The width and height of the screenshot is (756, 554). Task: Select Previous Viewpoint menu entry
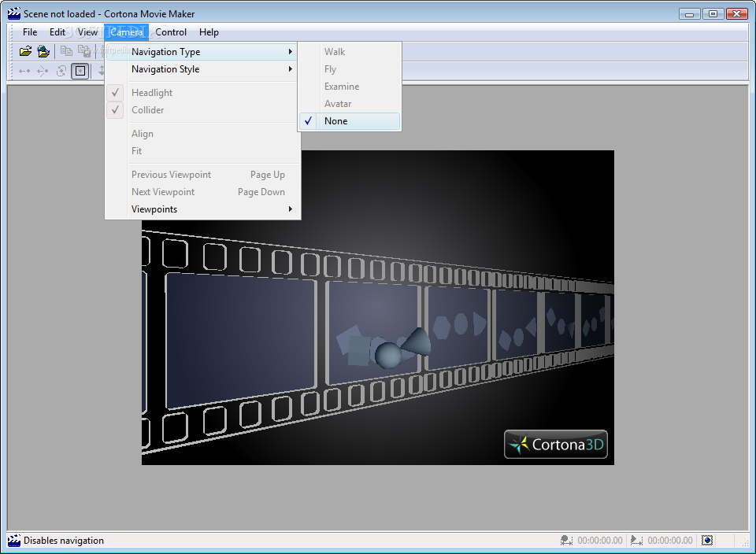(x=202, y=175)
